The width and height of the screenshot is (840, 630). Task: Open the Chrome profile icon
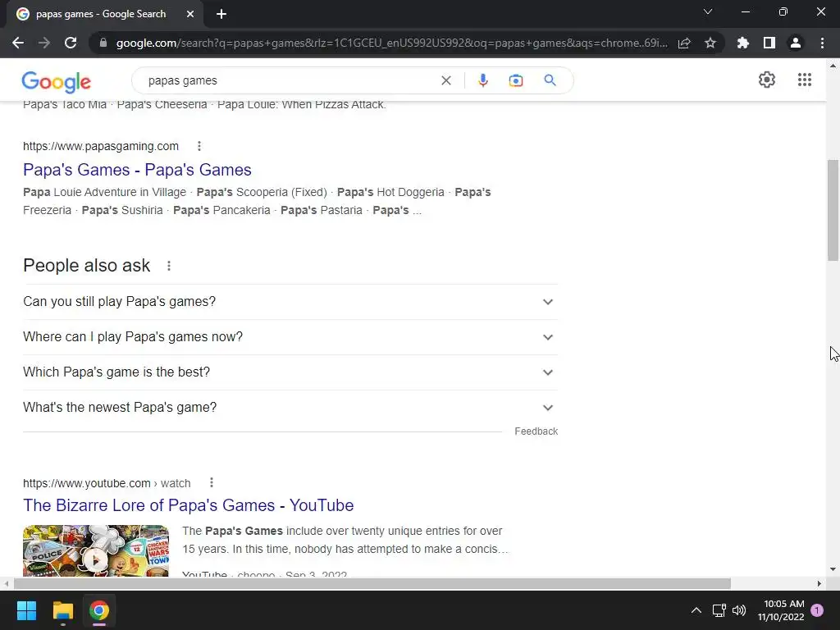point(796,43)
